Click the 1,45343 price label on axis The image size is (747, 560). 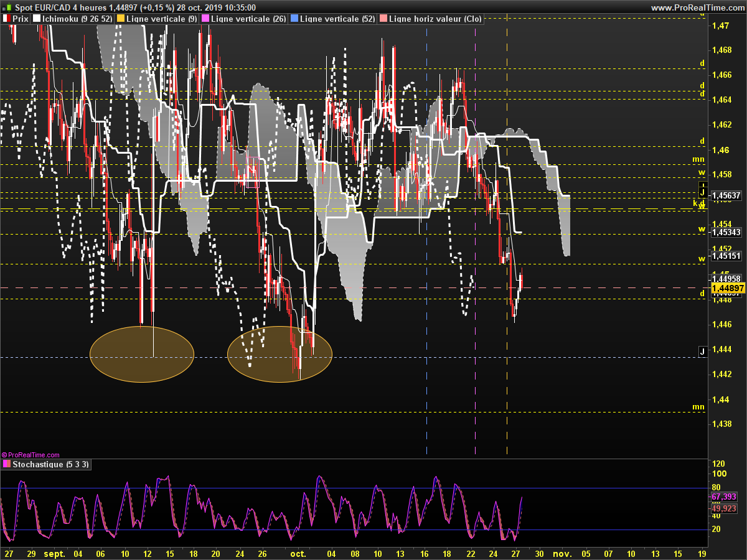point(726,232)
